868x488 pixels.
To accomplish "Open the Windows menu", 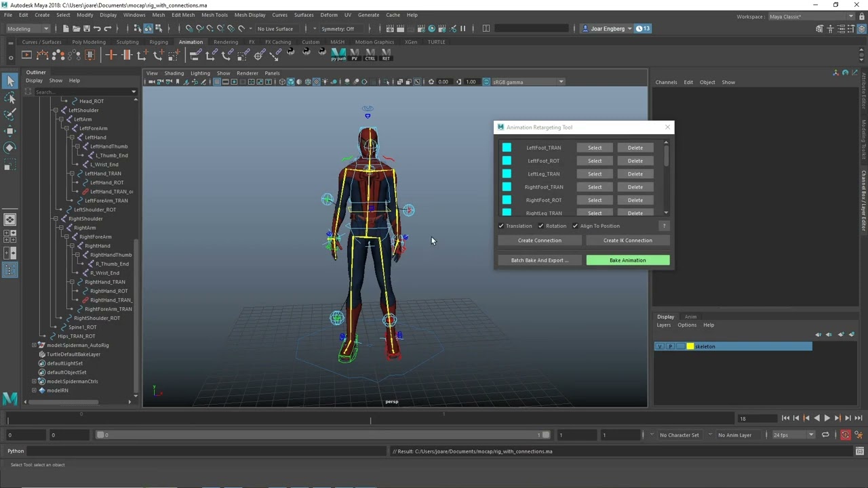I will click(x=134, y=15).
